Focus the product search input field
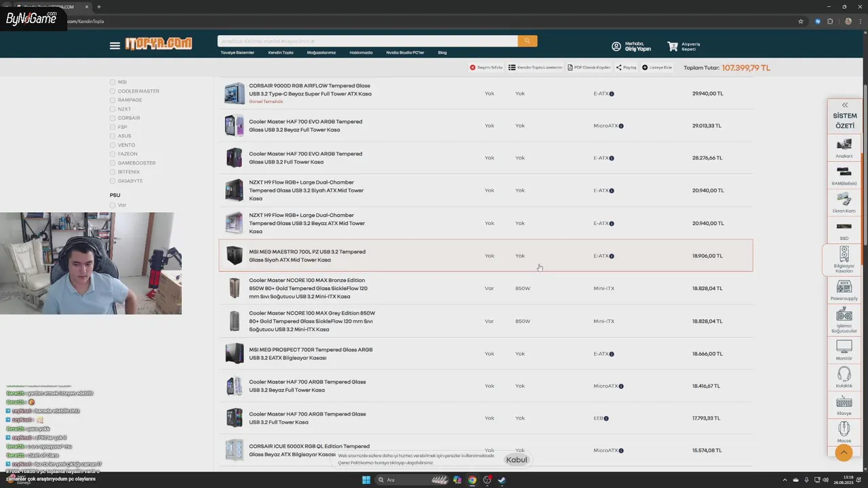Image resolution: width=868 pixels, height=488 pixels. (368, 41)
